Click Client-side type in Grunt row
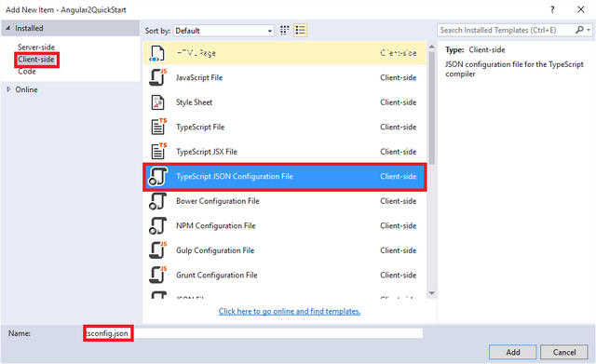 (398, 275)
